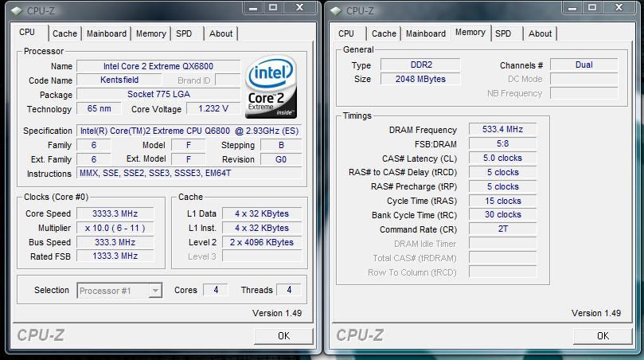Click the 'Socket 775 LGA' package value
This screenshot has width=644, height=360.
tap(158, 94)
